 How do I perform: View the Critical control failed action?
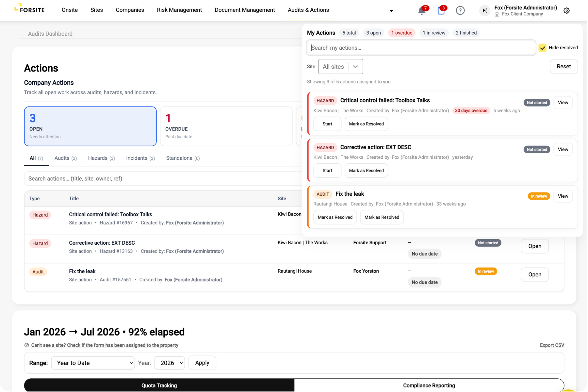point(563,103)
